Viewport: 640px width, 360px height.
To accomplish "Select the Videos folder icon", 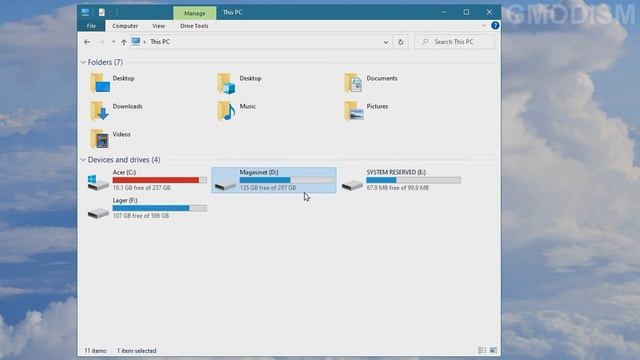I will pos(100,139).
